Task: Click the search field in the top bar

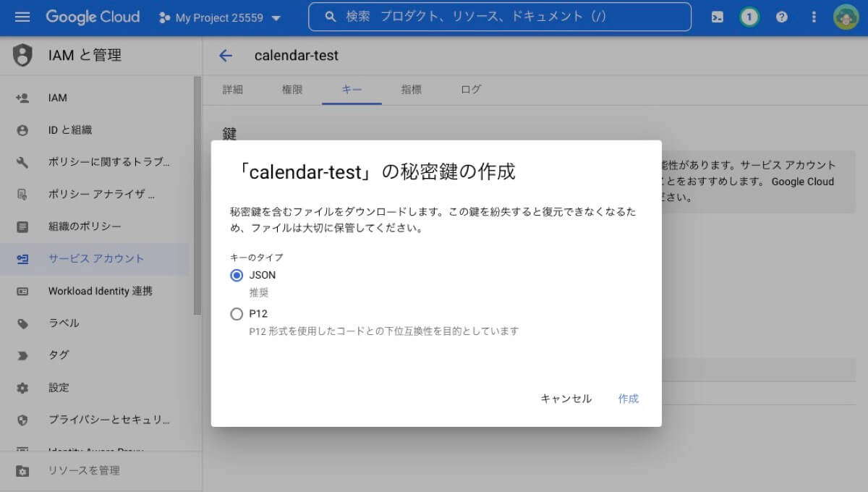Action: tap(499, 17)
